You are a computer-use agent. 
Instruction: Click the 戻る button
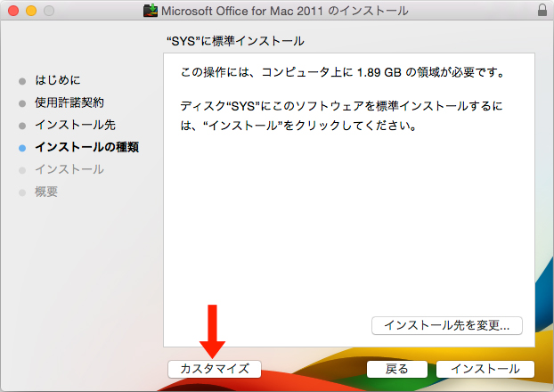(x=396, y=369)
